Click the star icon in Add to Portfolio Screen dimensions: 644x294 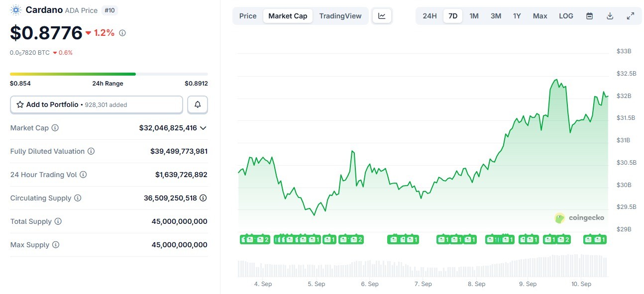point(20,104)
